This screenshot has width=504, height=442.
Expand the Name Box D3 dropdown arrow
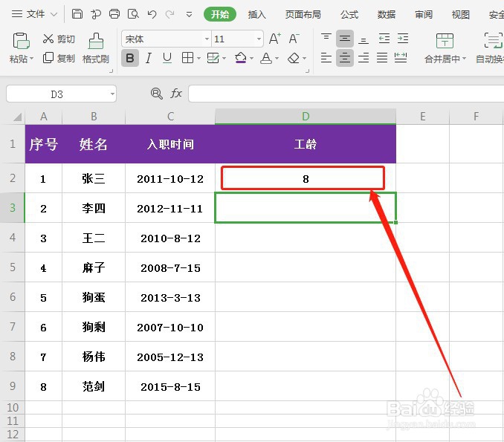[112, 94]
